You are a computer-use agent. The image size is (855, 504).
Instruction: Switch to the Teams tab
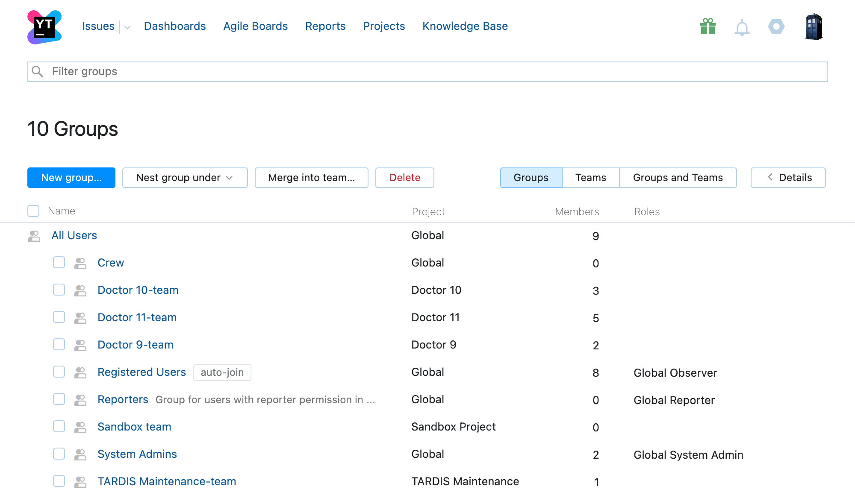[590, 178]
